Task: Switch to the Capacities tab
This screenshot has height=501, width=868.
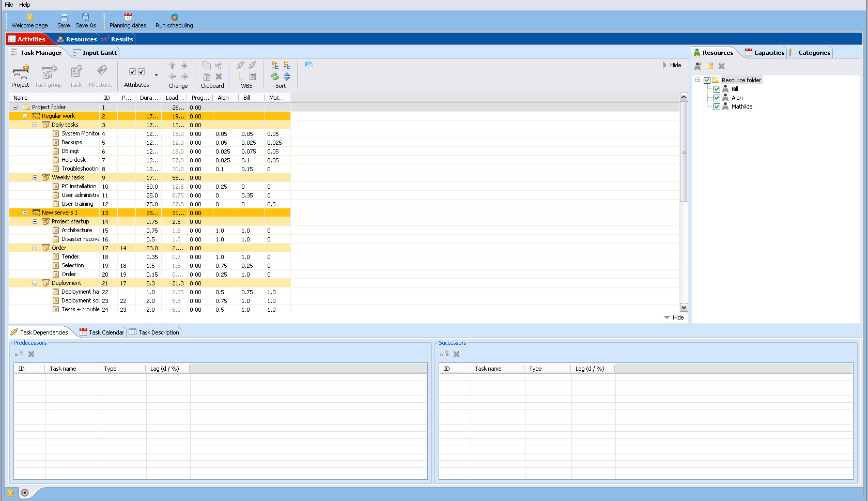Action: point(765,52)
